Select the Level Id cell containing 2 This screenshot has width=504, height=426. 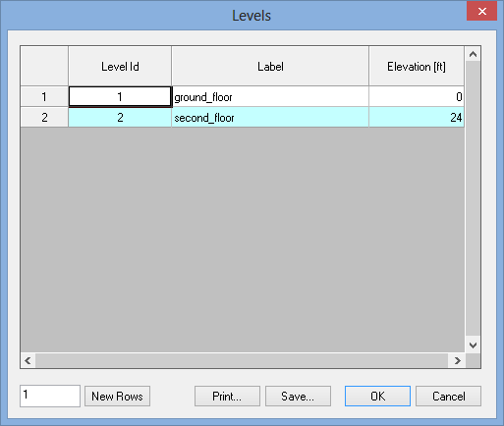click(x=120, y=117)
